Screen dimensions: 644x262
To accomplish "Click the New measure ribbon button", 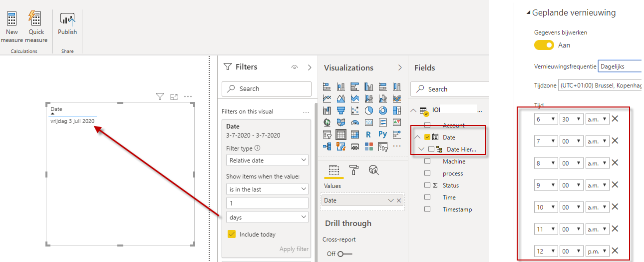I will tap(11, 26).
